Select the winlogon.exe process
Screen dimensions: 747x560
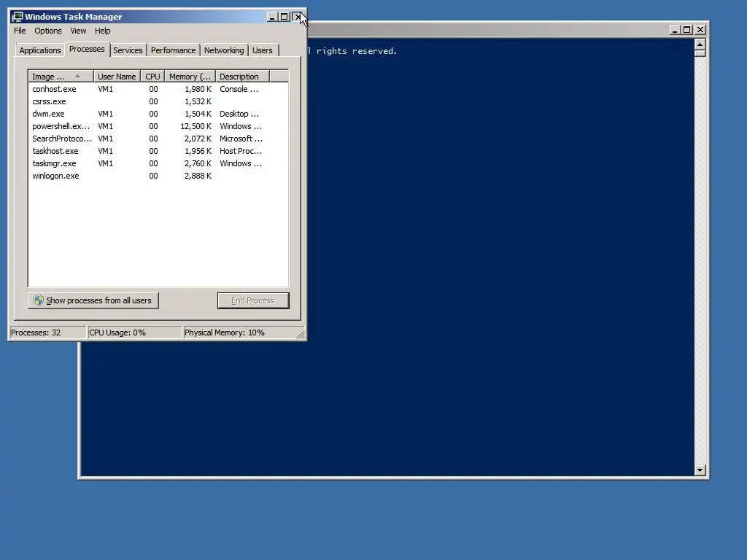click(158, 176)
